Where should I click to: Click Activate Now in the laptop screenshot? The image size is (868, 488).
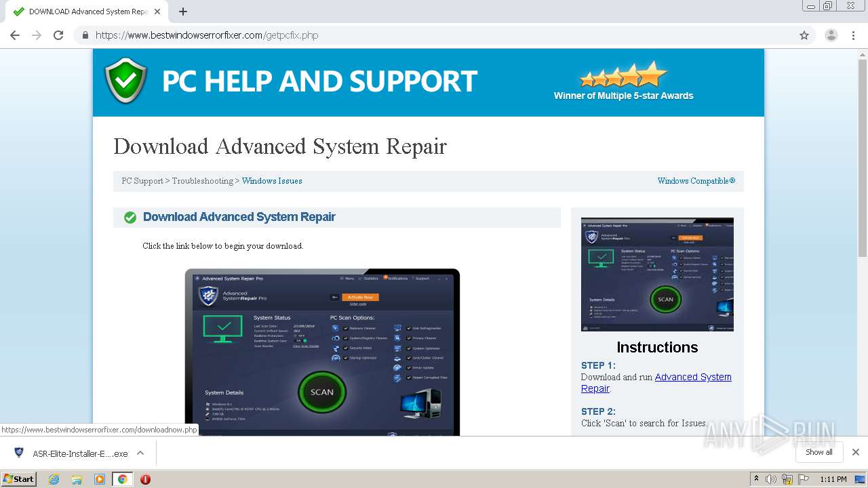point(359,297)
